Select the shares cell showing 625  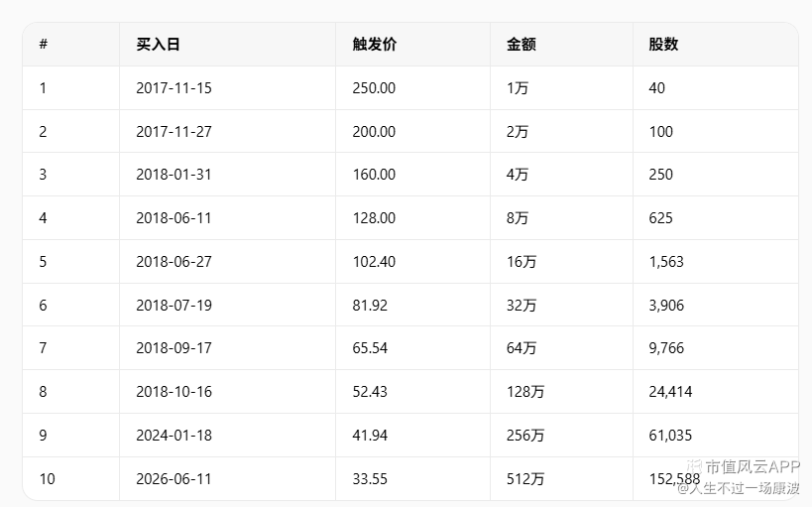point(660,217)
